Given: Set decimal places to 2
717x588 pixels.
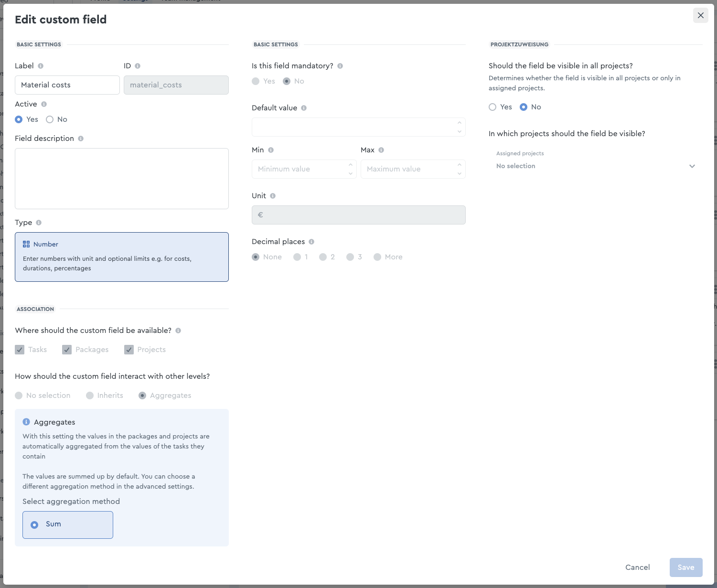Looking at the screenshot, I should click(323, 257).
